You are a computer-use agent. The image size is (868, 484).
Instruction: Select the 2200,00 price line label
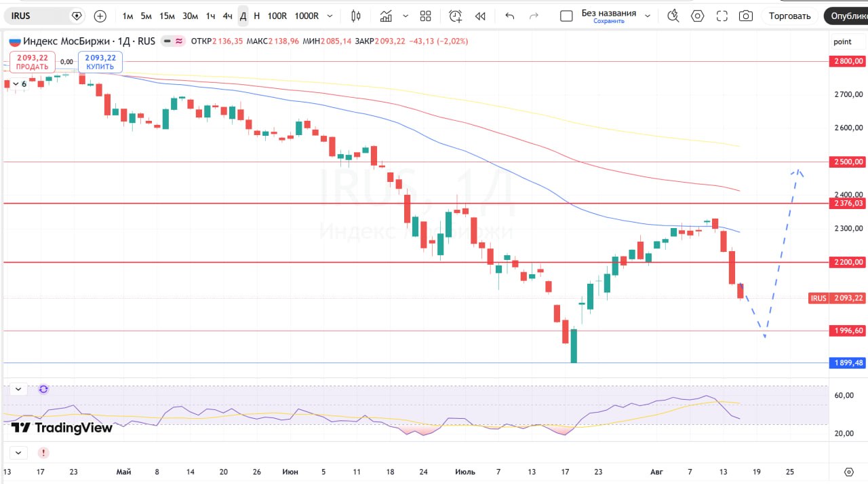coord(848,262)
